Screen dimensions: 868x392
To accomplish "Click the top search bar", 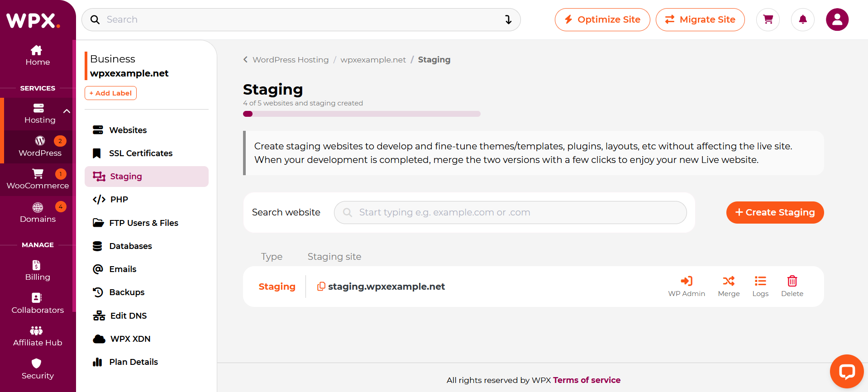I will [x=301, y=19].
